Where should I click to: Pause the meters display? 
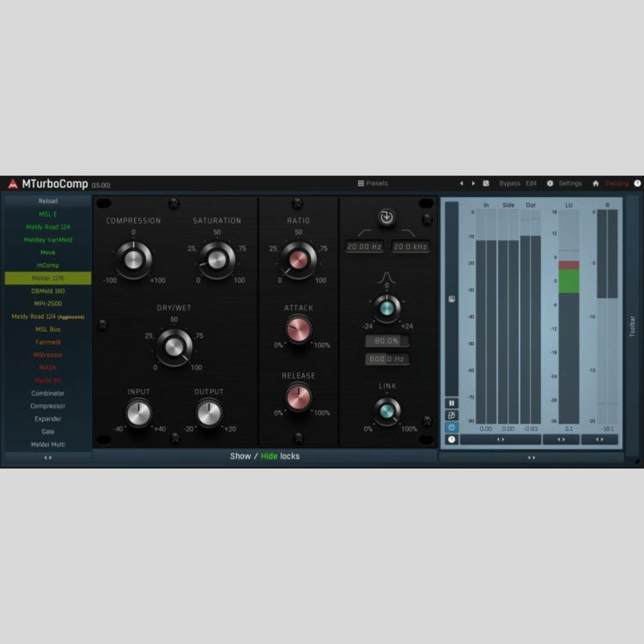[x=451, y=403]
